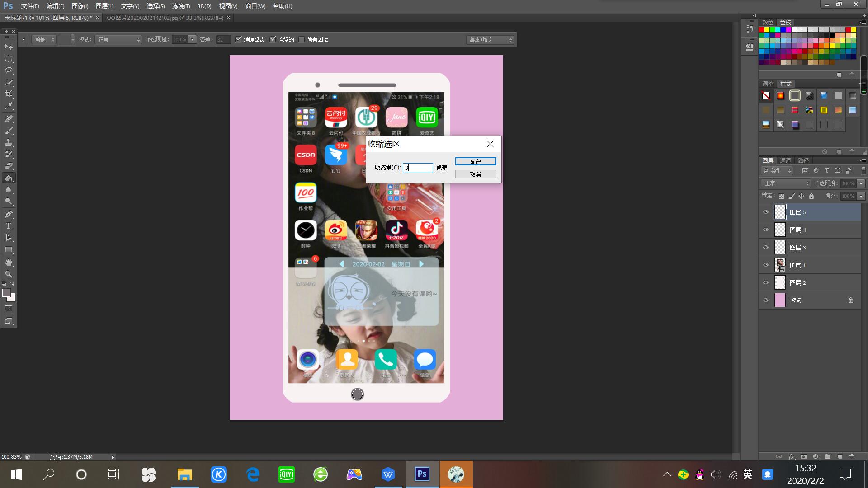The image size is (868, 488).
Task: Open the 模式 blend mode dropdown
Action: [x=118, y=40]
